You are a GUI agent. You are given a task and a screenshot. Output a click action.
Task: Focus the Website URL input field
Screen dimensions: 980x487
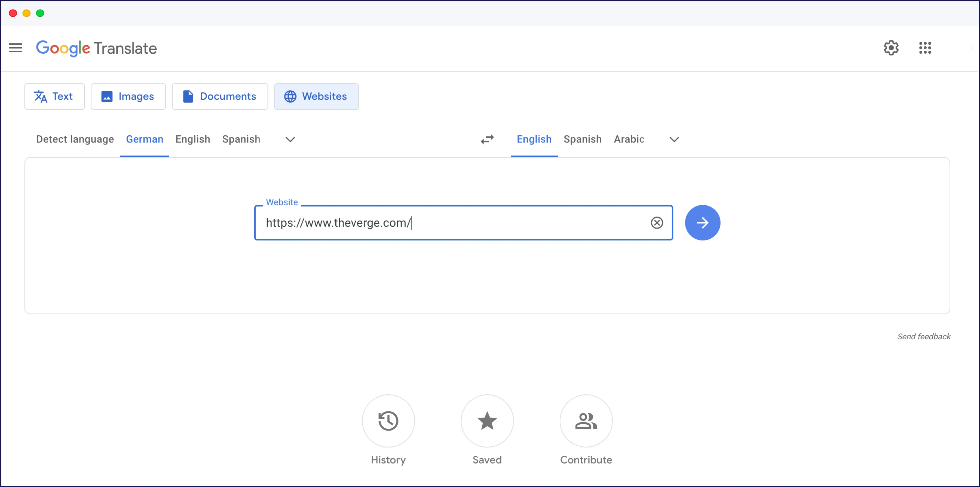point(453,223)
